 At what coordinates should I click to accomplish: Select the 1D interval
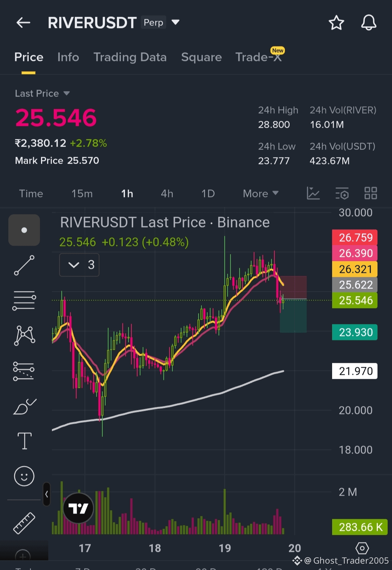[x=208, y=193]
